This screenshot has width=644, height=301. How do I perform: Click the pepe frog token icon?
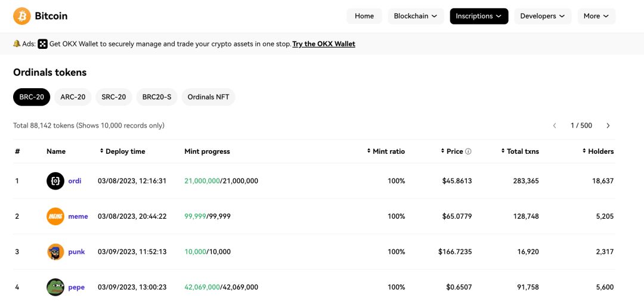tap(55, 287)
